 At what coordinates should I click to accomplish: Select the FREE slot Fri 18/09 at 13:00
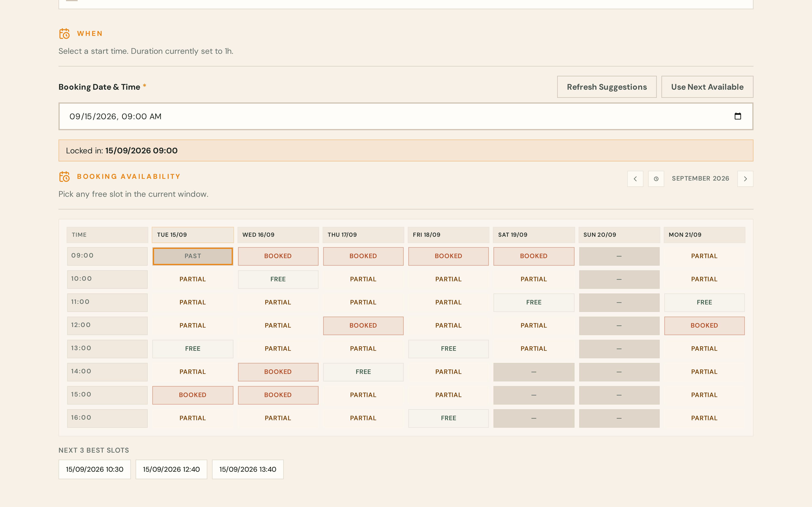(449, 349)
